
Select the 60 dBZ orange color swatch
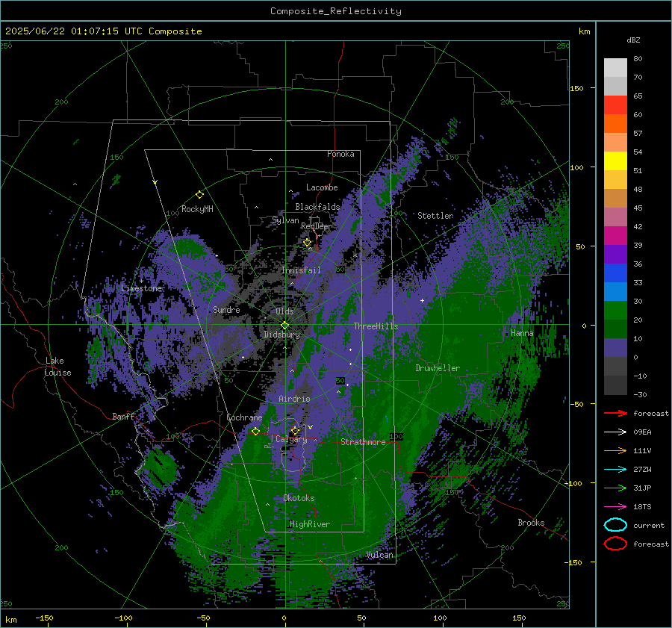615,123
